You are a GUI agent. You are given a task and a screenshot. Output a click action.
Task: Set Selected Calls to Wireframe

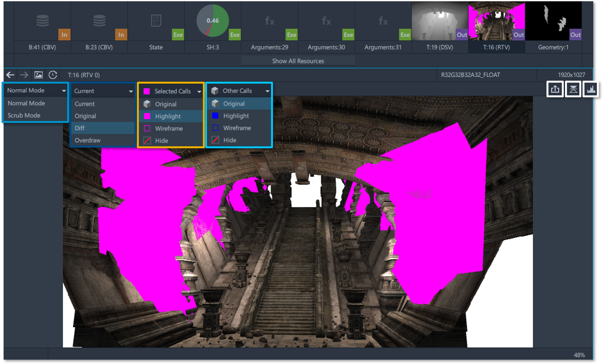171,128
